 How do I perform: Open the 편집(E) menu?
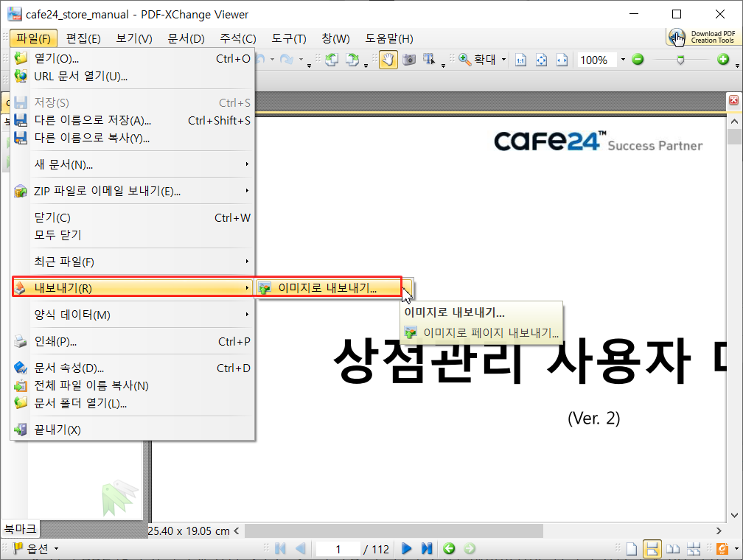[83, 38]
